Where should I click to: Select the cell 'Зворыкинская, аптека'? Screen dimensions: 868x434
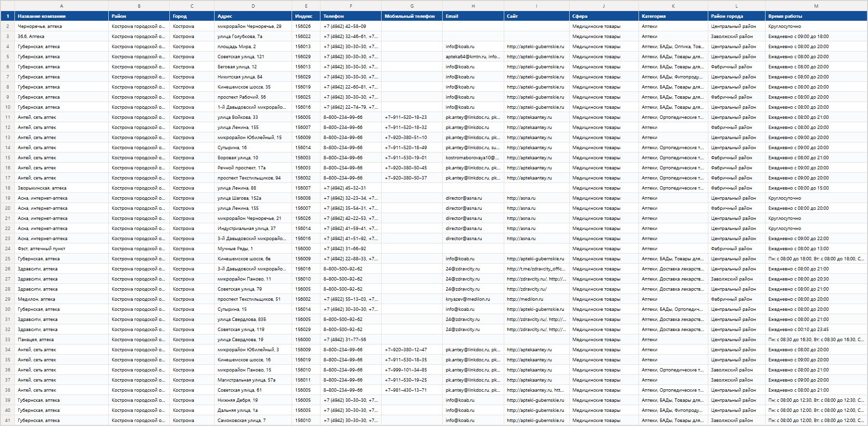tap(62, 188)
